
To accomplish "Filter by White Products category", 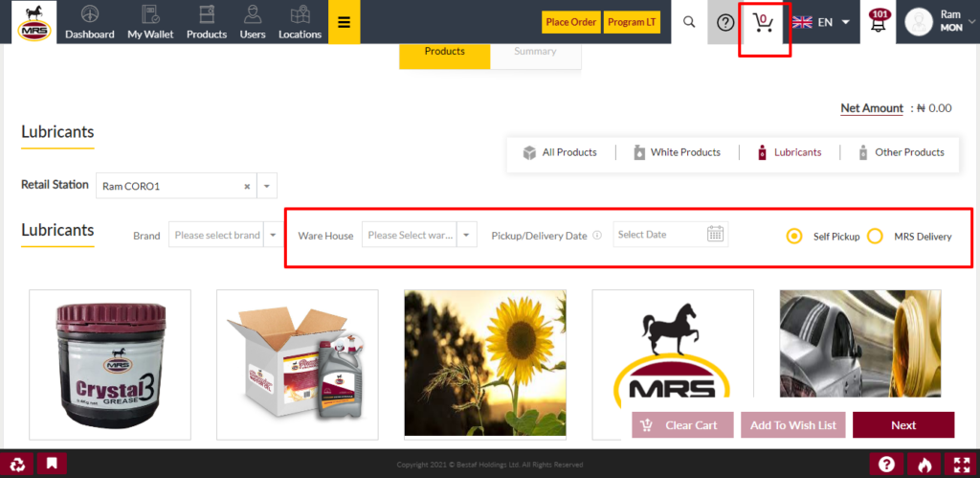I will click(677, 152).
